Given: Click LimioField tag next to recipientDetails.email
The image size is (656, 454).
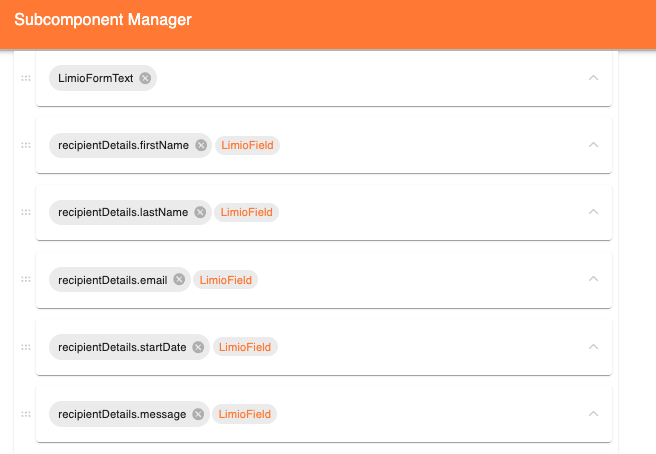Looking at the screenshot, I should coord(226,280).
